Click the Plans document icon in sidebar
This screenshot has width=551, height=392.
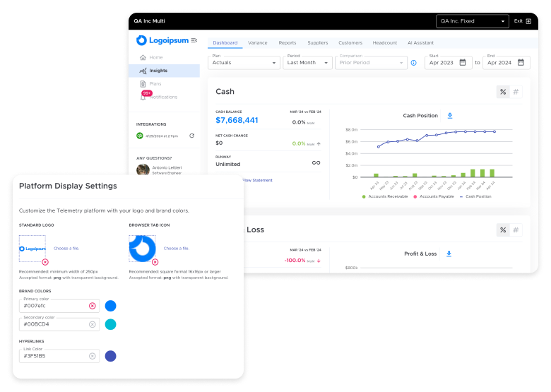tap(143, 83)
